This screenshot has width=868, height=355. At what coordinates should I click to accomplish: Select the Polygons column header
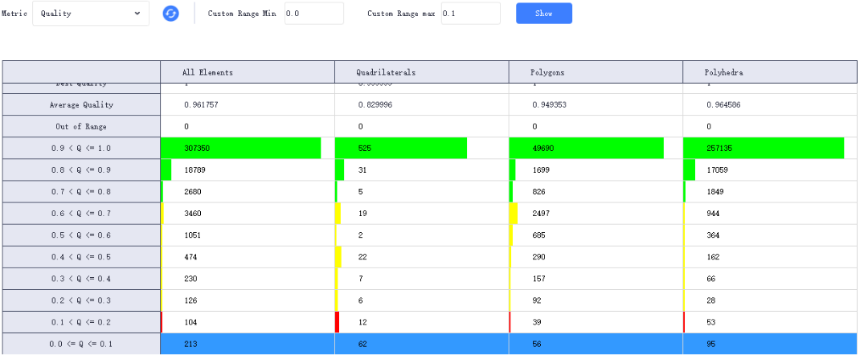(596, 72)
